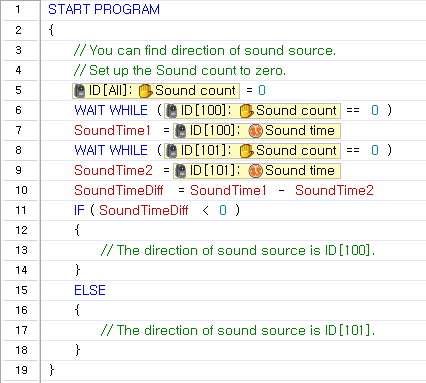426x383 pixels.
Task: Click the hand icon in the line 8 Sound count
Action: click(247, 151)
